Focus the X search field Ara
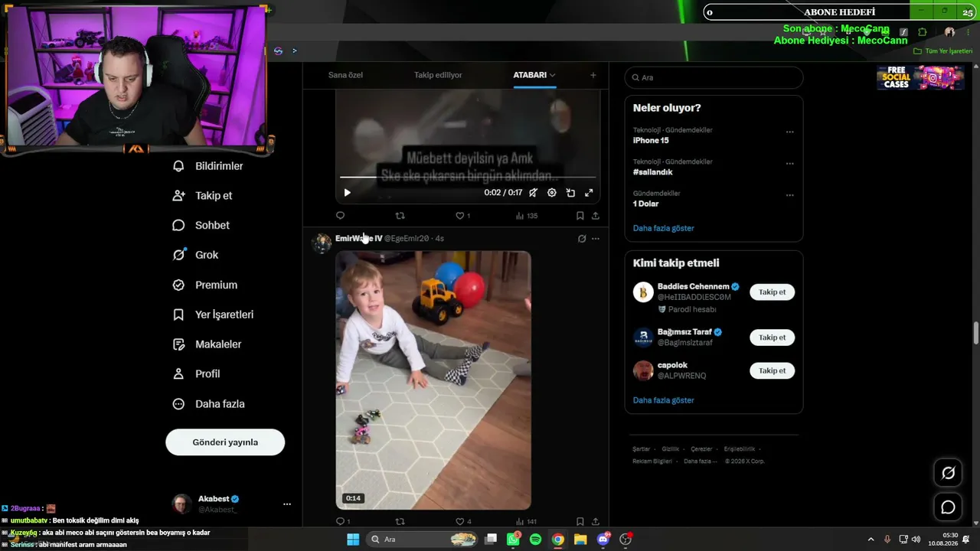980x551 pixels. tap(714, 77)
